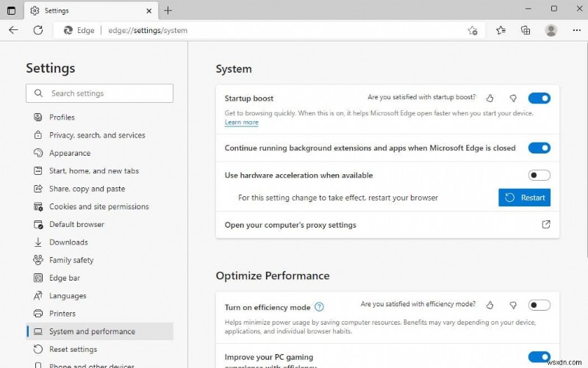588x368 pixels.
Task: Toggle Improve your PC gaming switch
Action: pyautogui.click(x=539, y=357)
